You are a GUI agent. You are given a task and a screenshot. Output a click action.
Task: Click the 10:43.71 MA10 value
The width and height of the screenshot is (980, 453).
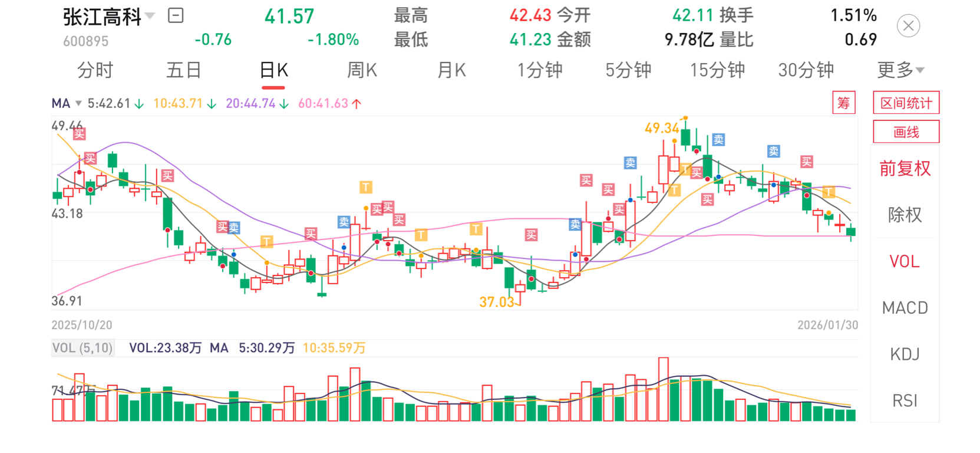coord(178,104)
